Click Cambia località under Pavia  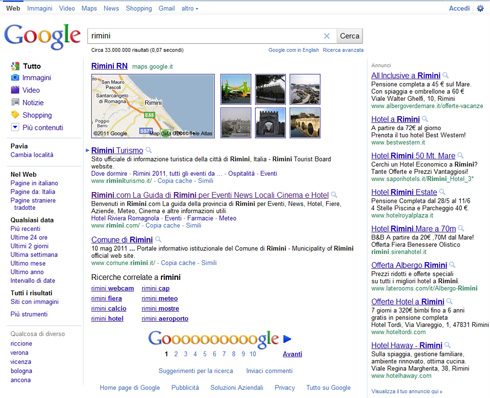pyautogui.click(x=32, y=155)
